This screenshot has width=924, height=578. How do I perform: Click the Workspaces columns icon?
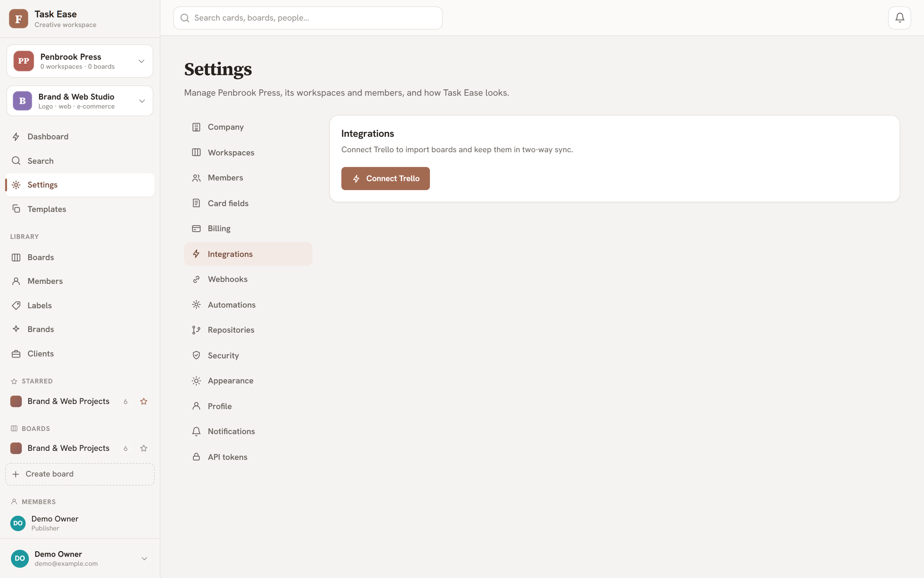pyautogui.click(x=196, y=152)
